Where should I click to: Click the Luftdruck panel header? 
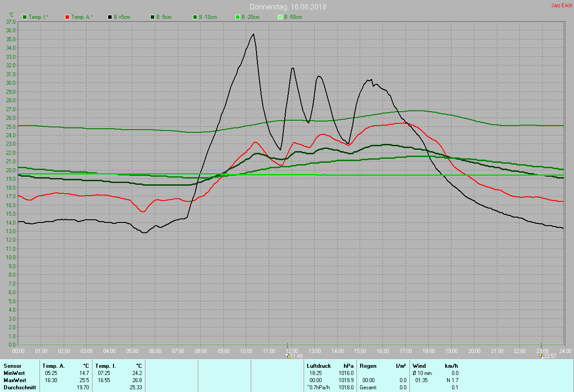(x=319, y=366)
